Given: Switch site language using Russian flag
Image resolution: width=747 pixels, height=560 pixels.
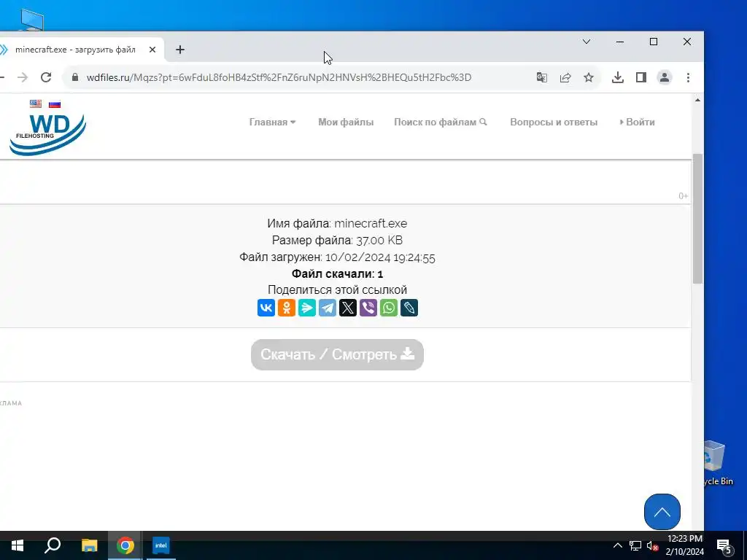Looking at the screenshot, I should click(x=55, y=104).
